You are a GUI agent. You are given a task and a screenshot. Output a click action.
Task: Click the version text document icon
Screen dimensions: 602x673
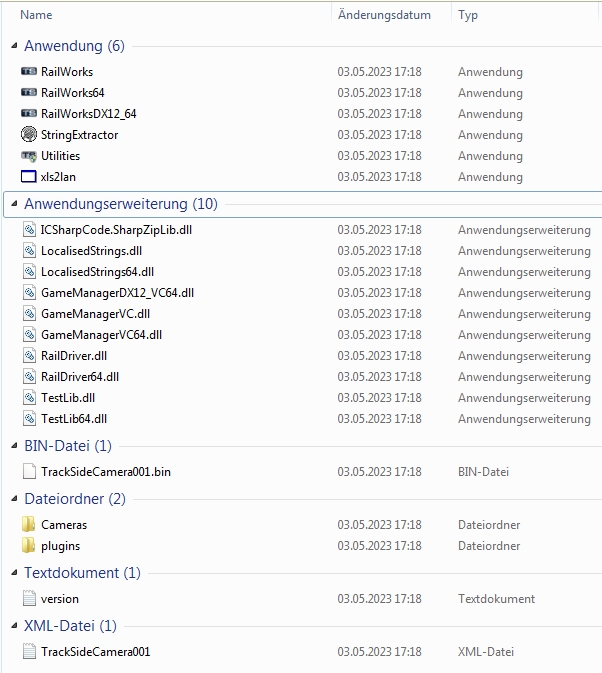click(x=29, y=599)
